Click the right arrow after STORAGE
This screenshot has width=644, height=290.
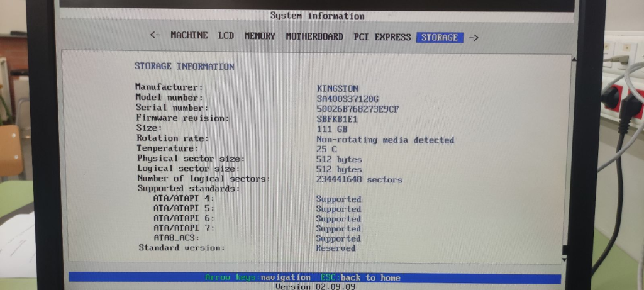(474, 38)
